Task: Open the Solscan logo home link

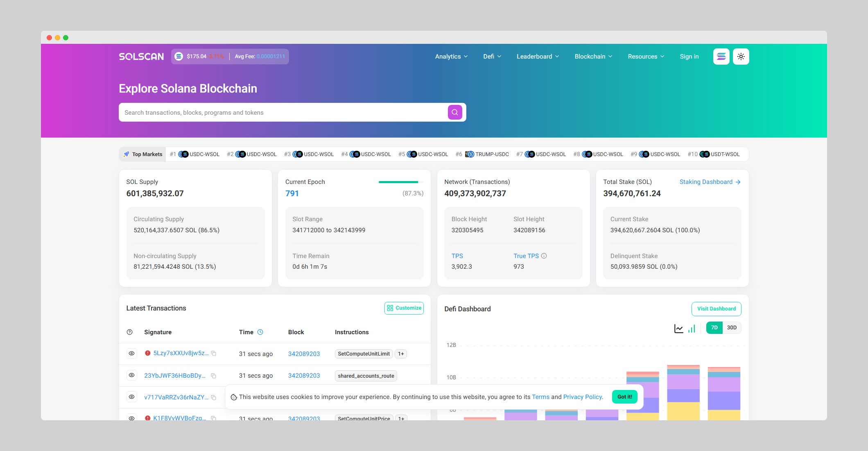Action: click(x=141, y=57)
